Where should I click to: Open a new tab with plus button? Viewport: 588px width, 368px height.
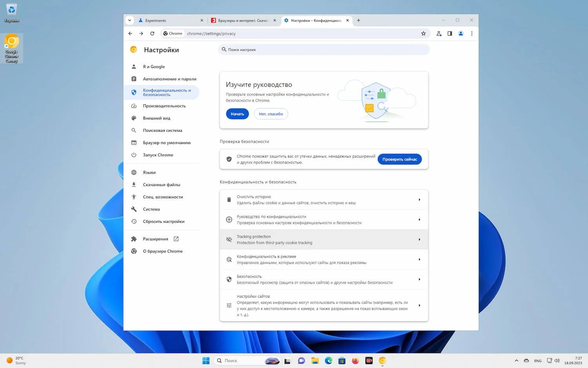coord(358,20)
